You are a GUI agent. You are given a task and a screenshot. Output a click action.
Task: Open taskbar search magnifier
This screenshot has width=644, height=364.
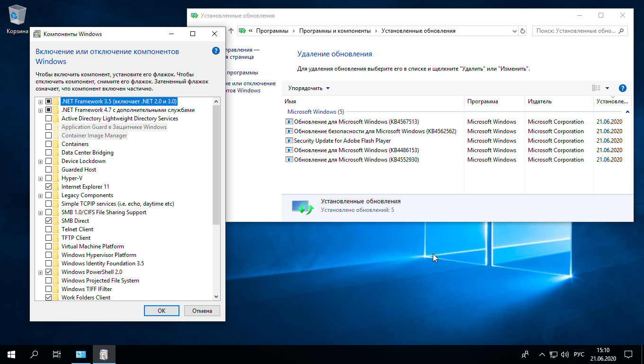(x=34, y=354)
